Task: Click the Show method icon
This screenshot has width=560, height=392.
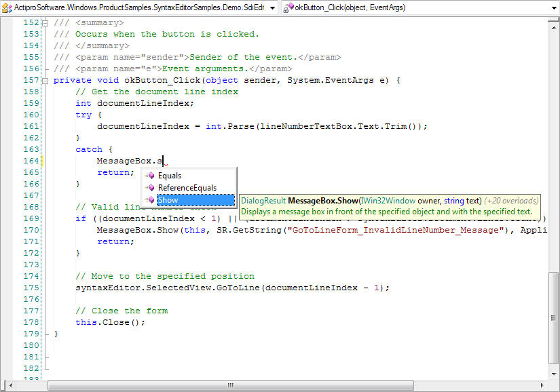Action: coord(150,200)
